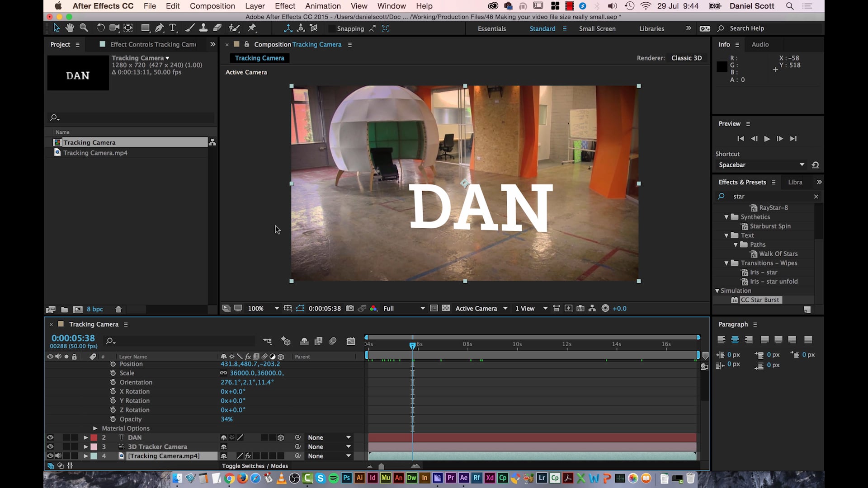Toggle the Orientation stopwatch
Image resolution: width=868 pixels, height=488 pixels.
pyautogui.click(x=113, y=382)
